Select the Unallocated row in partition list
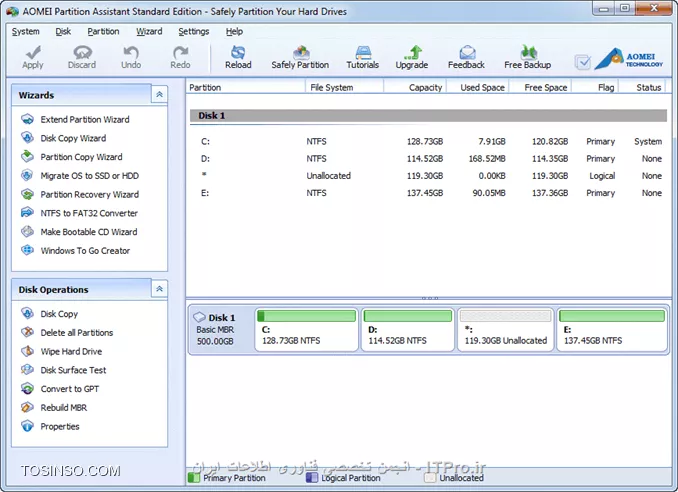The width and height of the screenshot is (678, 492). (431, 176)
